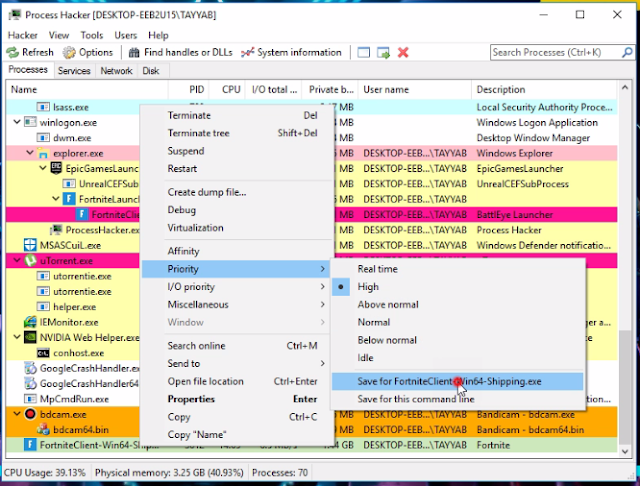Select the EpicGamesLauncher icon

click(x=56, y=168)
